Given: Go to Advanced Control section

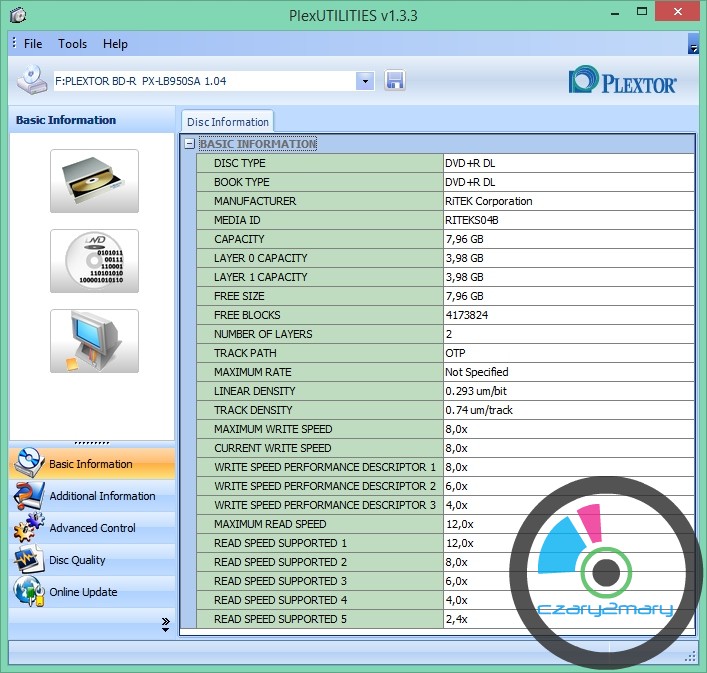Looking at the screenshot, I should click(x=91, y=528).
